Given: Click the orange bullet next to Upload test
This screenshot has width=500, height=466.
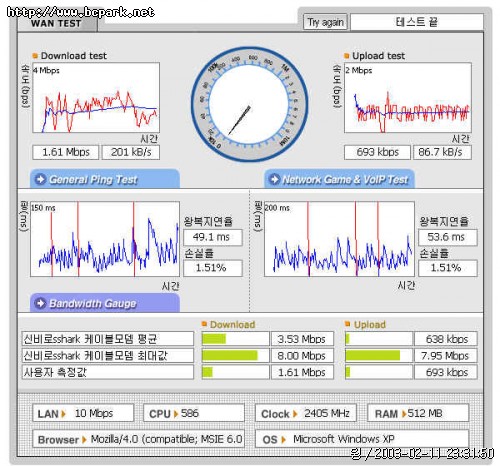Looking at the screenshot, I should (347, 56).
